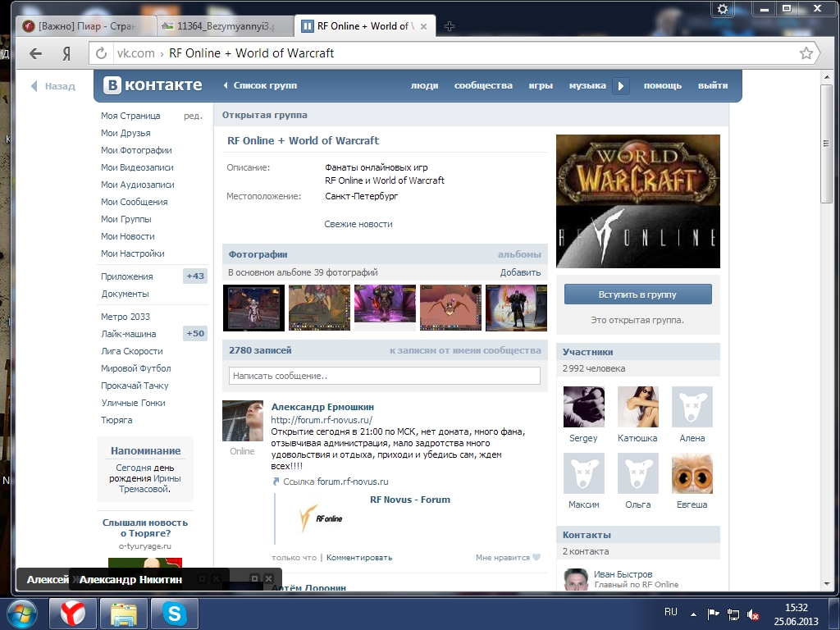Open RF Novus - Forum title link
This screenshot has width=840, height=630.
click(x=410, y=500)
